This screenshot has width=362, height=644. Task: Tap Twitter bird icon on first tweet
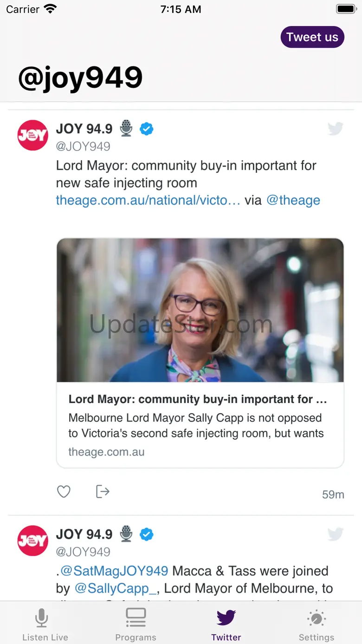pos(335,129)
